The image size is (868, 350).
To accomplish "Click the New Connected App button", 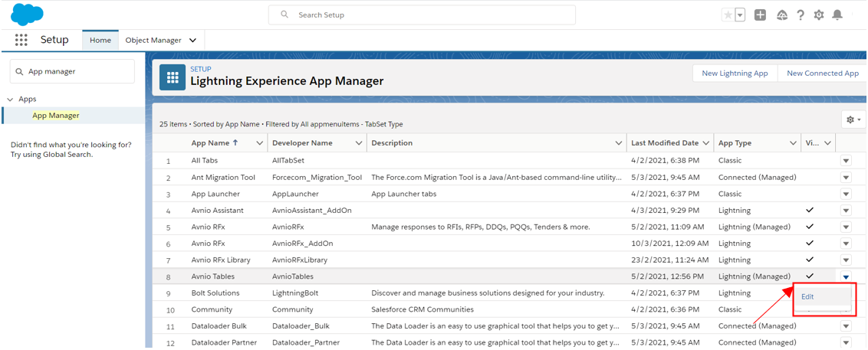I will [x=822, y=74].
